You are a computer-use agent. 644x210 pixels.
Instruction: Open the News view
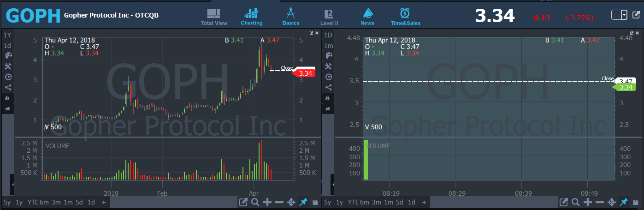pyautogui.click(x=367, y=17)
